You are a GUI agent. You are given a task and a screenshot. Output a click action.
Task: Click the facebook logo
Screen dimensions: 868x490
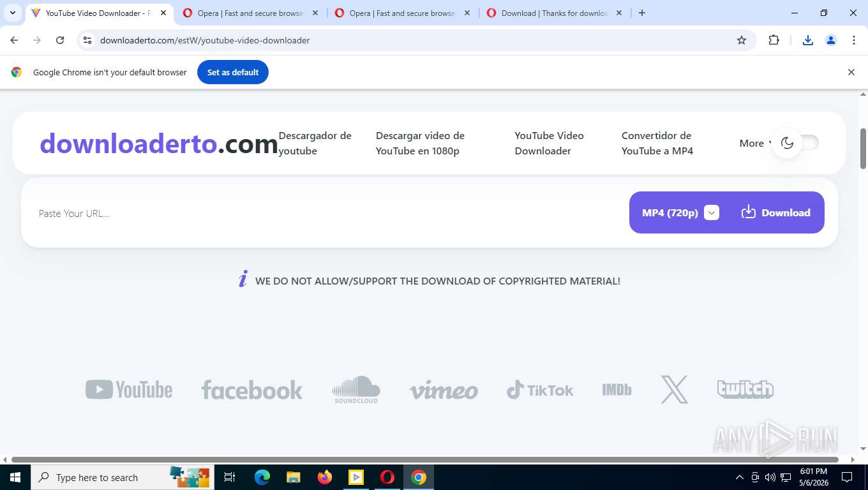pos(252,390)
